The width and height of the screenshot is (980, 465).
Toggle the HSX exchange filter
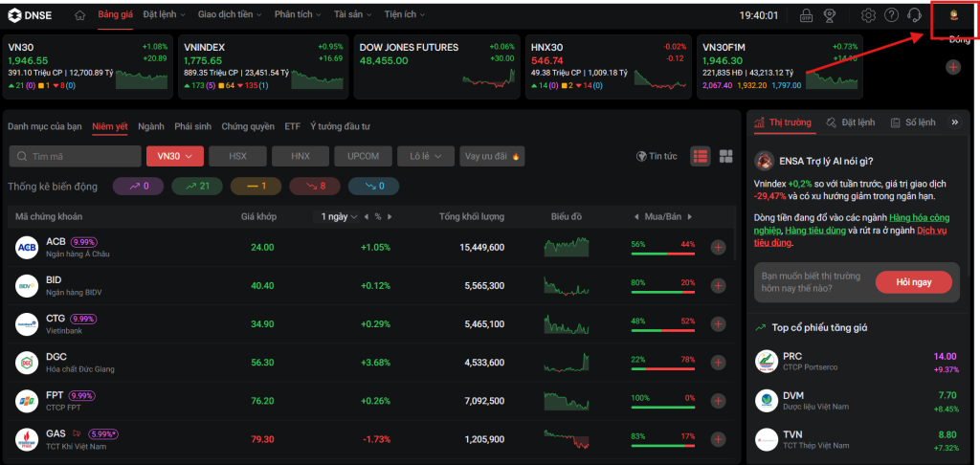coord(237,156)
